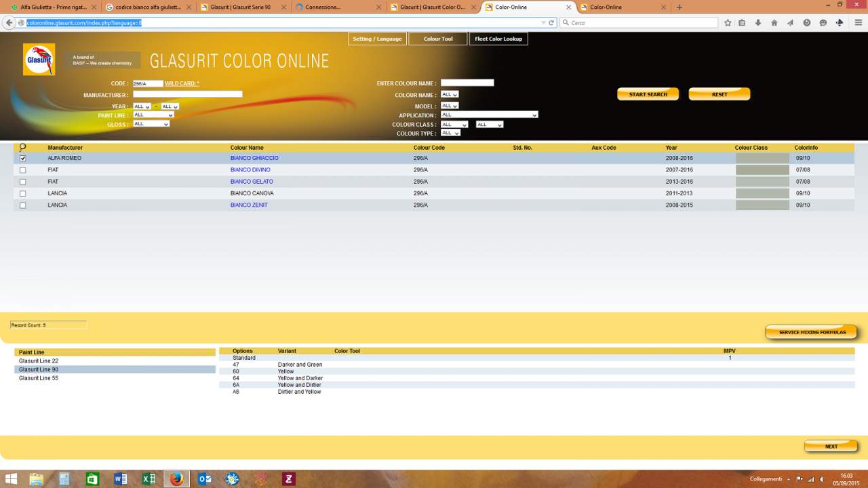Bookmark this page with the star icon
Image resolution: width=868 pixels, height=488 pixels.
(x=728, y=22)
